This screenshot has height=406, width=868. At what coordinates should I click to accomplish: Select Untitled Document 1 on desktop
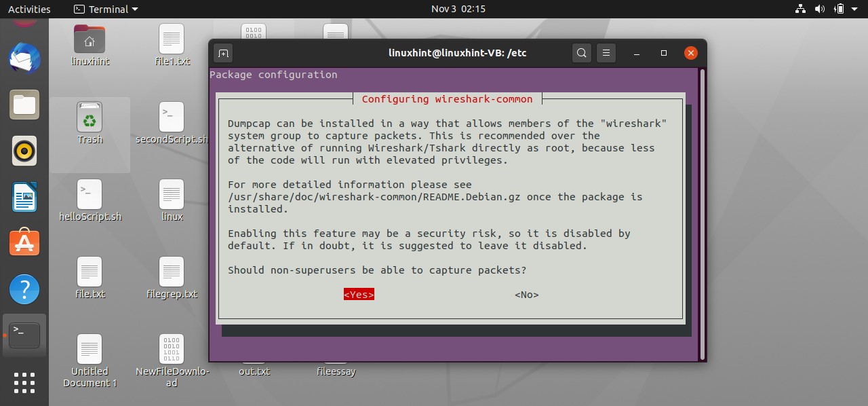coord(90,361)
